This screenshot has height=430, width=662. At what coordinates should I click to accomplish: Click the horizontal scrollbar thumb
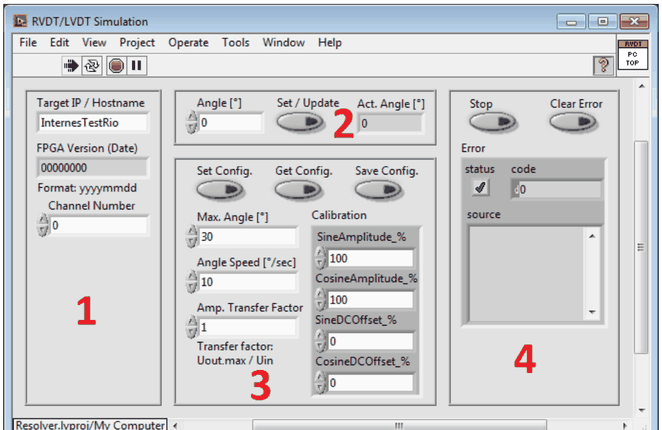coord(399,425)
